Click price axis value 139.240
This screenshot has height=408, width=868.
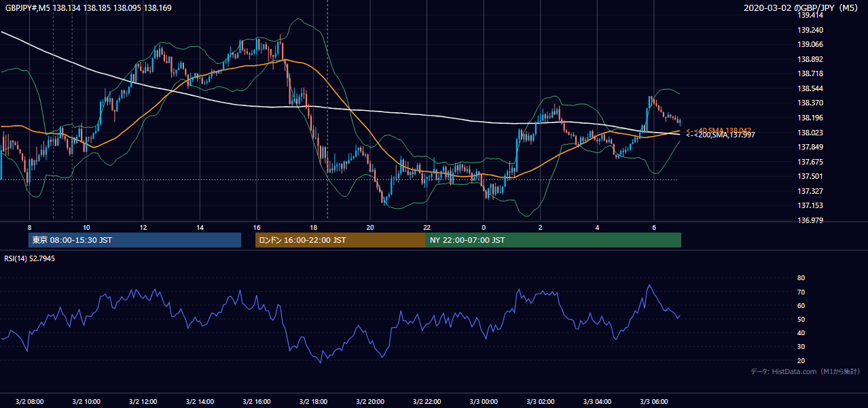[811, 30]
